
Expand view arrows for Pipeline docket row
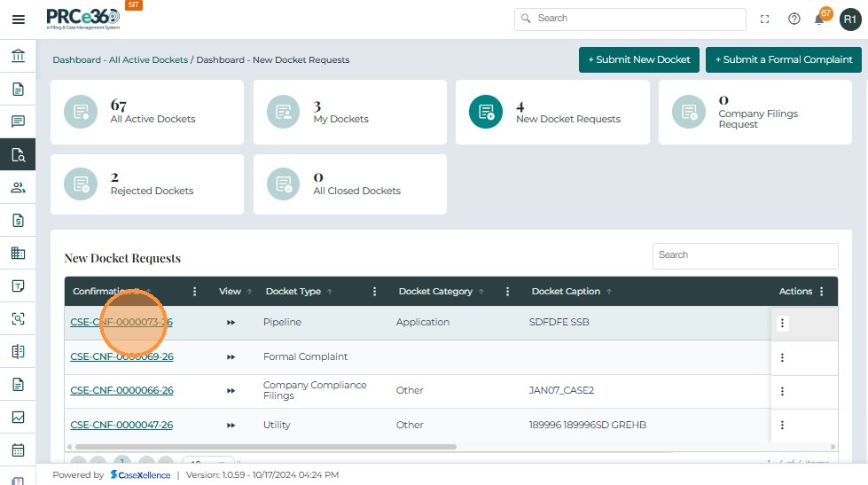231,323
